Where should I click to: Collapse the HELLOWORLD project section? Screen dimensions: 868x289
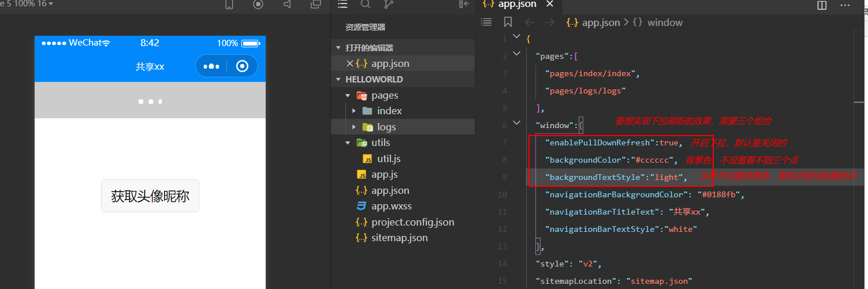pos(338,80)
